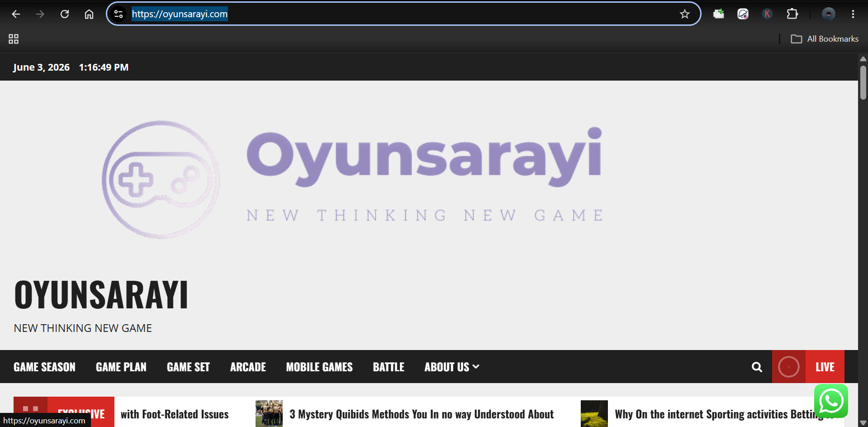Click the page scrollbar down arrow
The image size is (868, 427).
[x=863, y=423]
